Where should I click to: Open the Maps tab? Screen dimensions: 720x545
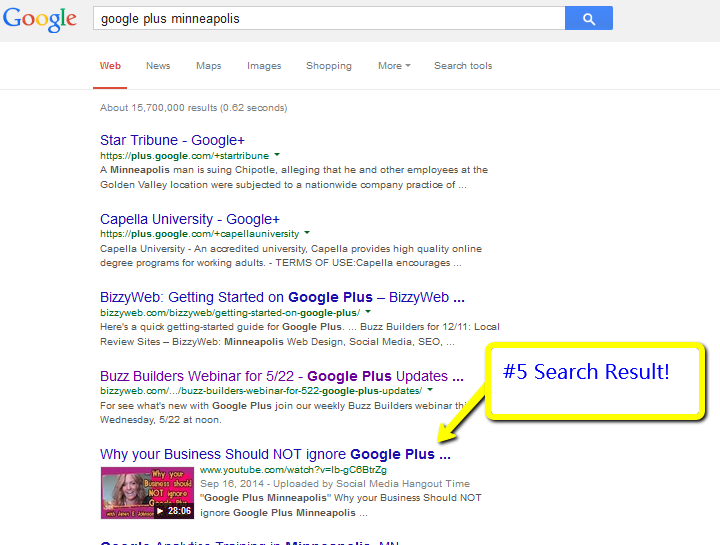208,66
